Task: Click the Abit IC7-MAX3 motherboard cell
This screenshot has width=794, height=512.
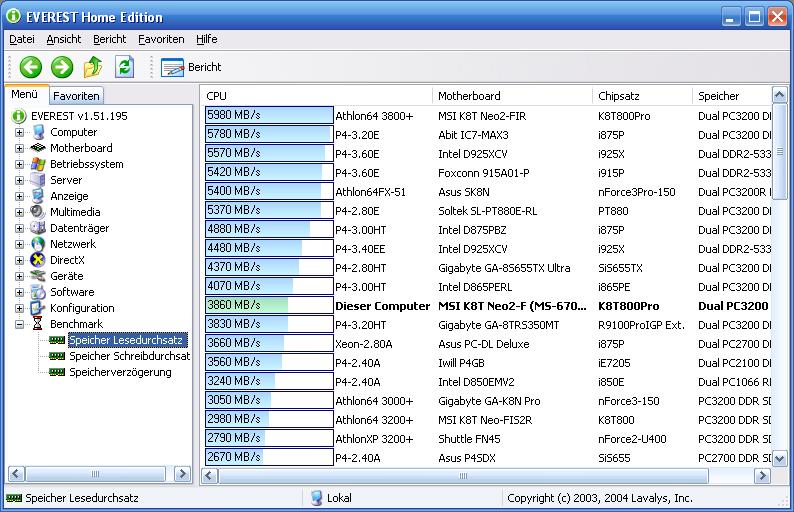Action: 473,135
